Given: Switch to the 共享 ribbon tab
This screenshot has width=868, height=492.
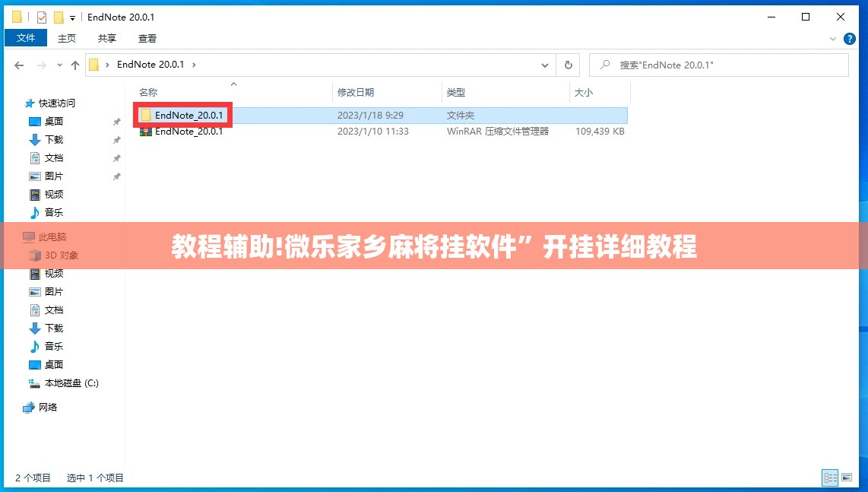Looking at the screenshot, I should pos(107,38).
